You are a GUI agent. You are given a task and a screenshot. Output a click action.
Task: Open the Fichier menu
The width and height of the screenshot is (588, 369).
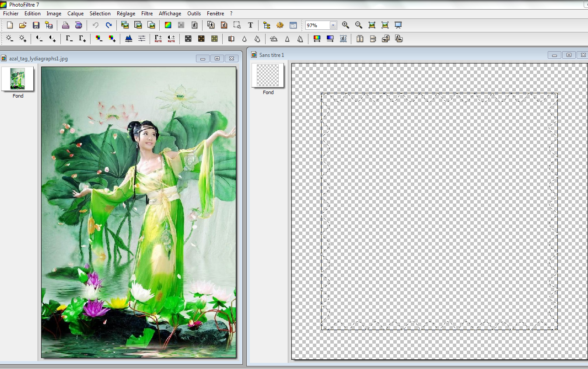pyautogui.click(x=11, y=14)
